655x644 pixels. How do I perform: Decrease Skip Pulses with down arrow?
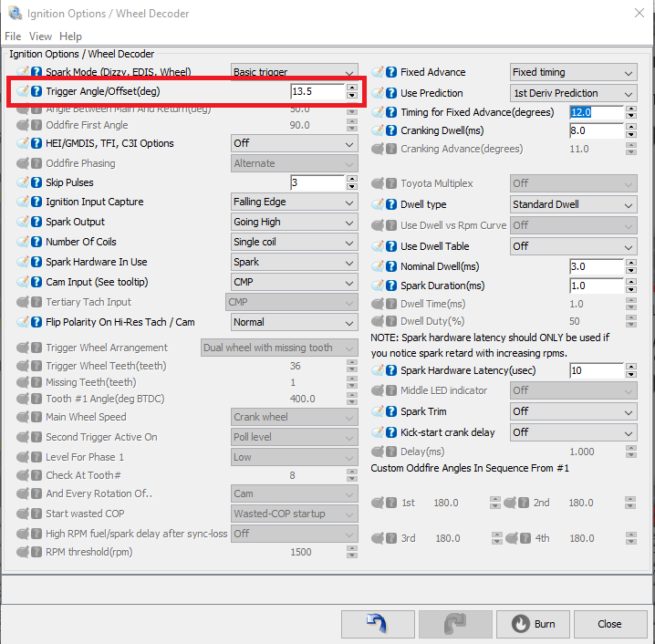pos(352,187)
